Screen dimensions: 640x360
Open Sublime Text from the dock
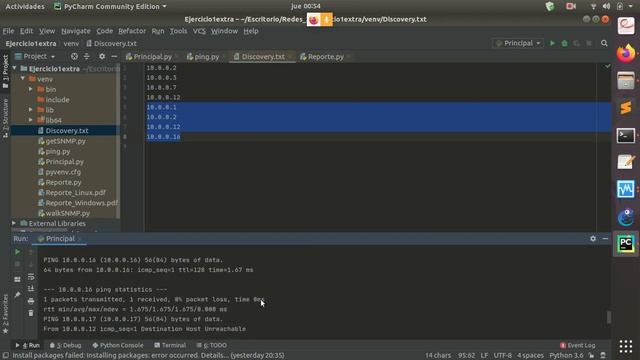pos(626,108)
